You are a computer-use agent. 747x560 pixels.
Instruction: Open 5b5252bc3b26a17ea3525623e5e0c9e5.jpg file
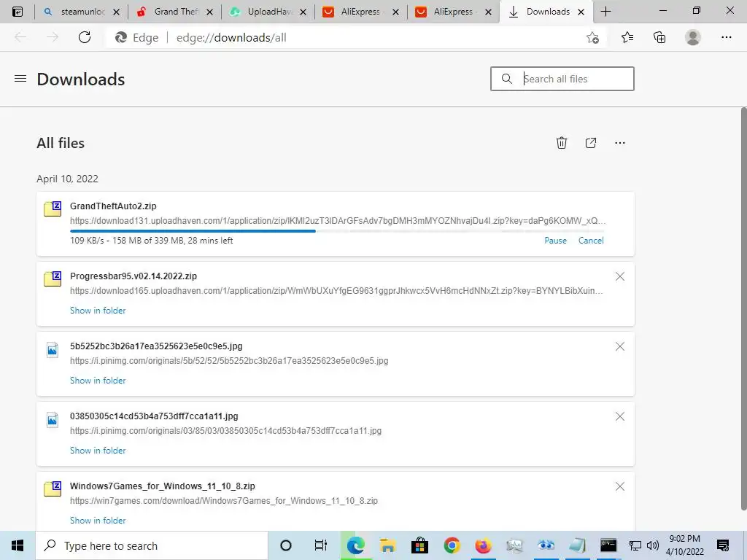pyautogui.click(x=156, y=346)
